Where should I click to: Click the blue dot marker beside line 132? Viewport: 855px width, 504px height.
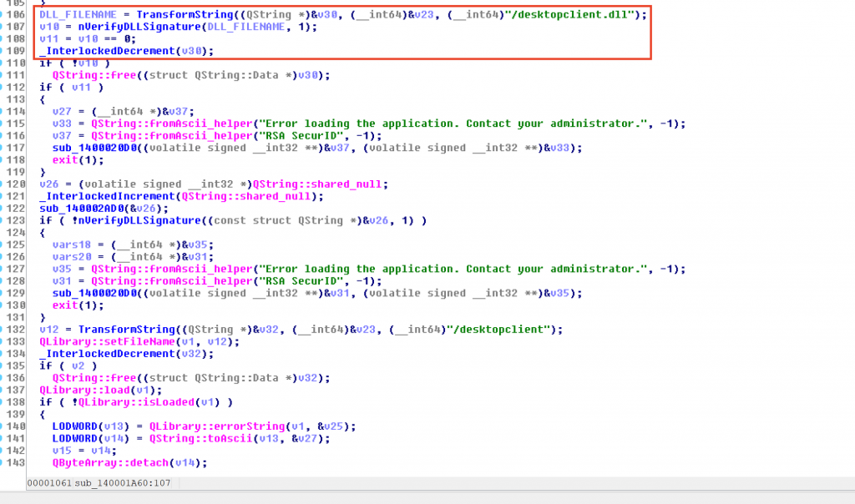(3, 330)
